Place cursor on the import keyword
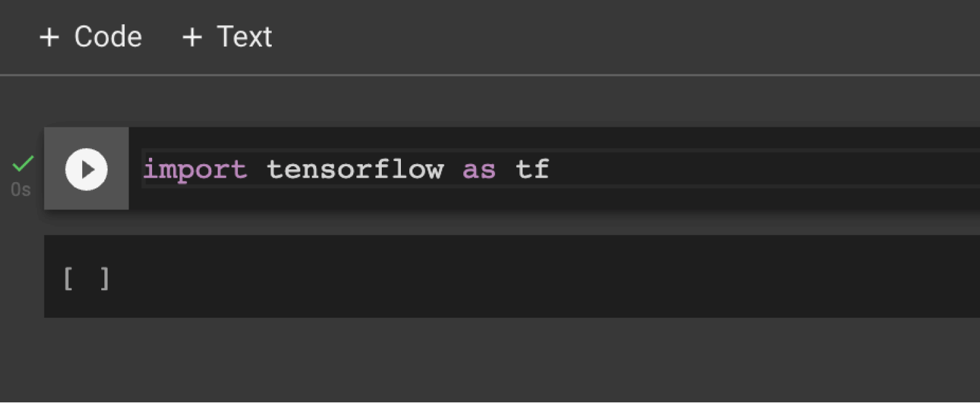Image resolution: width=980 pixels, height=403 pixels. point(195,169)
